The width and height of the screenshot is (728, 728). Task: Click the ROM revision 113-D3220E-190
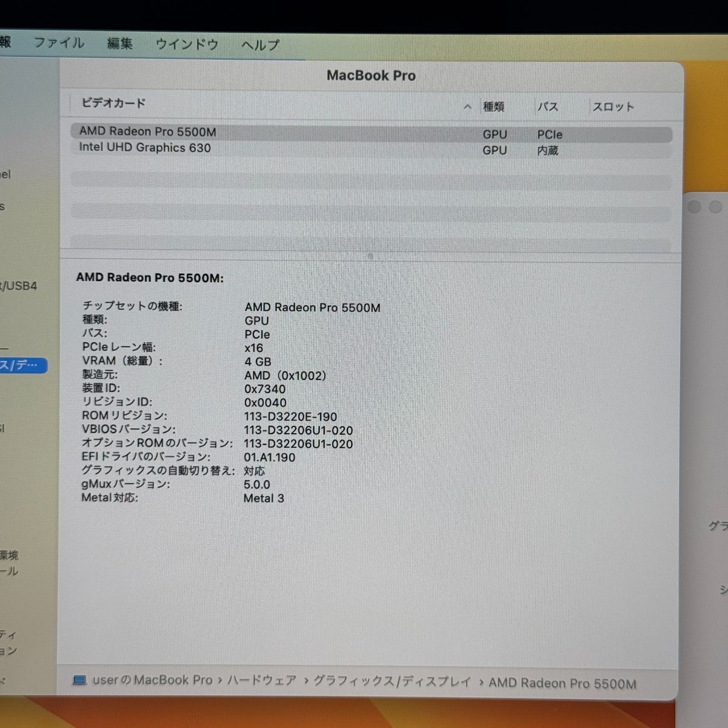291,417
